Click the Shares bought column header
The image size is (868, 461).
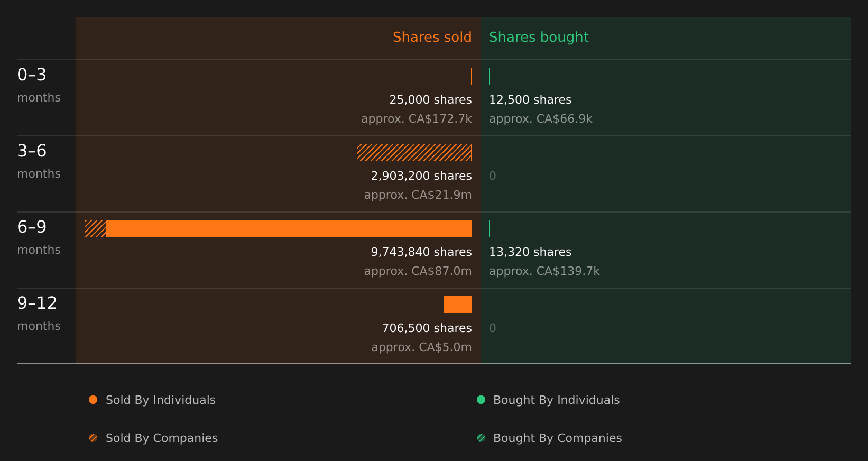[x=539, y=37]
